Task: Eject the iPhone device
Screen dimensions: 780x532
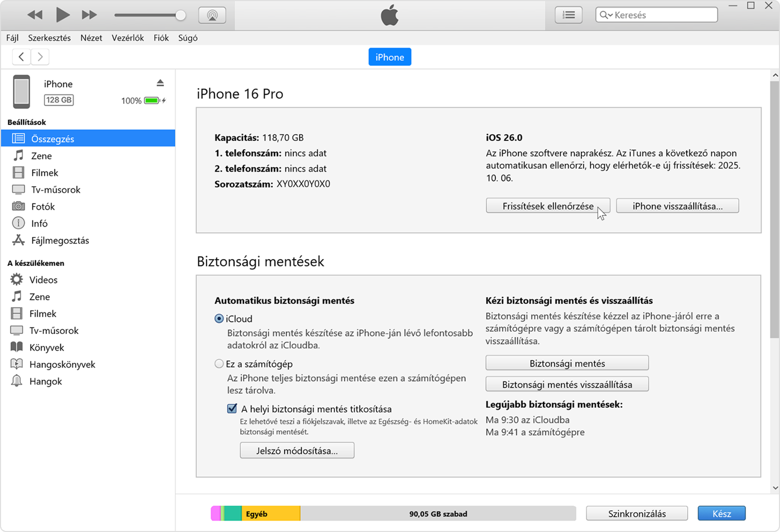Action: point(160,83)
